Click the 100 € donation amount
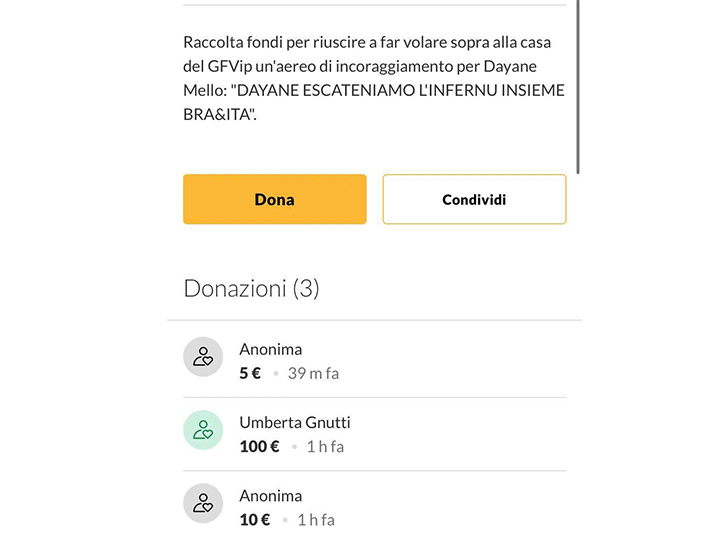720x556 pixels. click(x=259, y=446)
